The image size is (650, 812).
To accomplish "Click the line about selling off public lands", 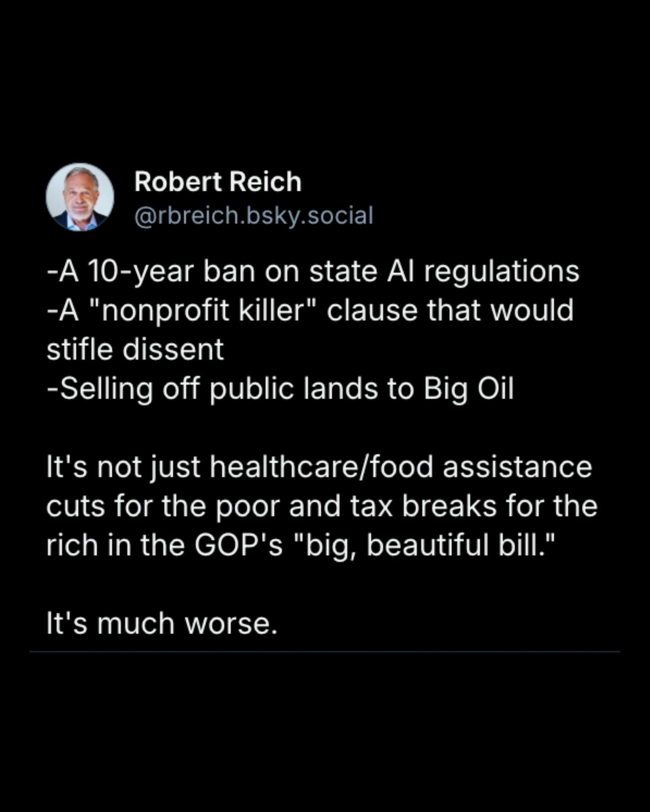I will 280,389.
